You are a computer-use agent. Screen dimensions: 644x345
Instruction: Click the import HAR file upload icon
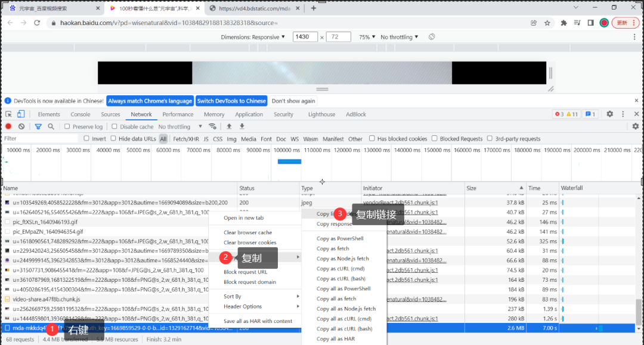pyautogui.click(x=229, y=127)
